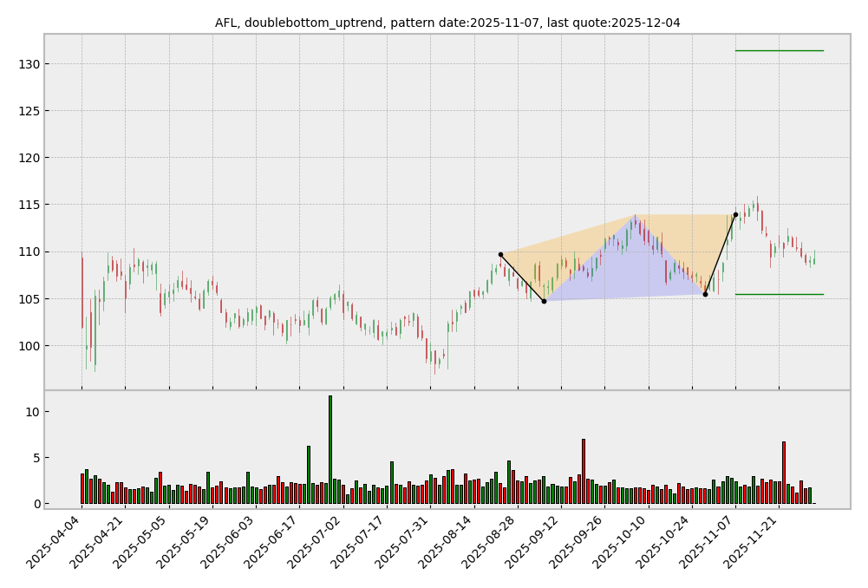The width and height of the screenshot is (868, 588).
Task: Click the first black pattern point near 2025-08-28
Action: 500,254
